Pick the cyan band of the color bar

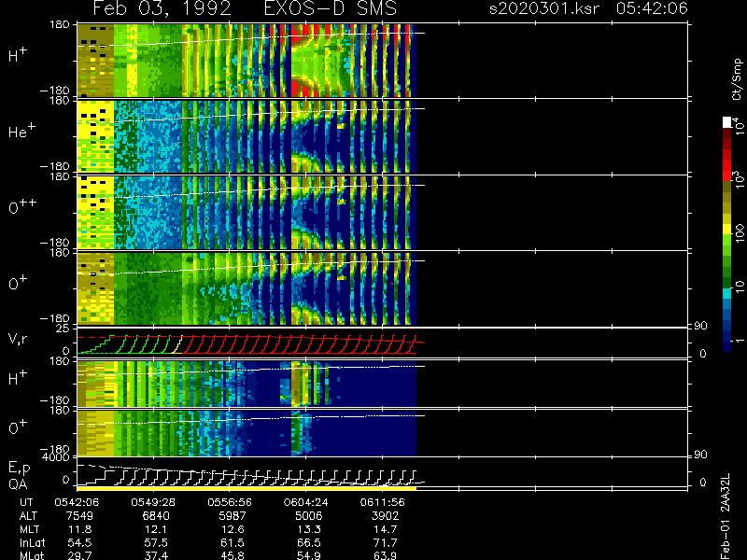[727, 294]
